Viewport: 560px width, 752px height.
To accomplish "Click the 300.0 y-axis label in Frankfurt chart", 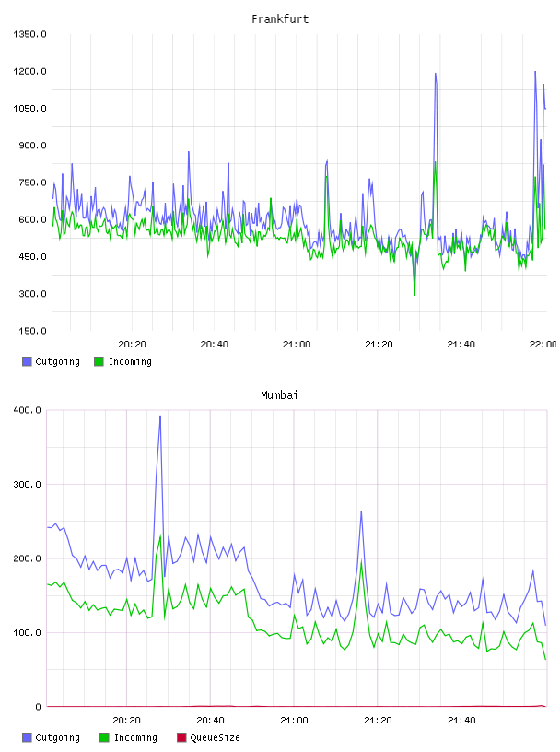I will (32, 293).
